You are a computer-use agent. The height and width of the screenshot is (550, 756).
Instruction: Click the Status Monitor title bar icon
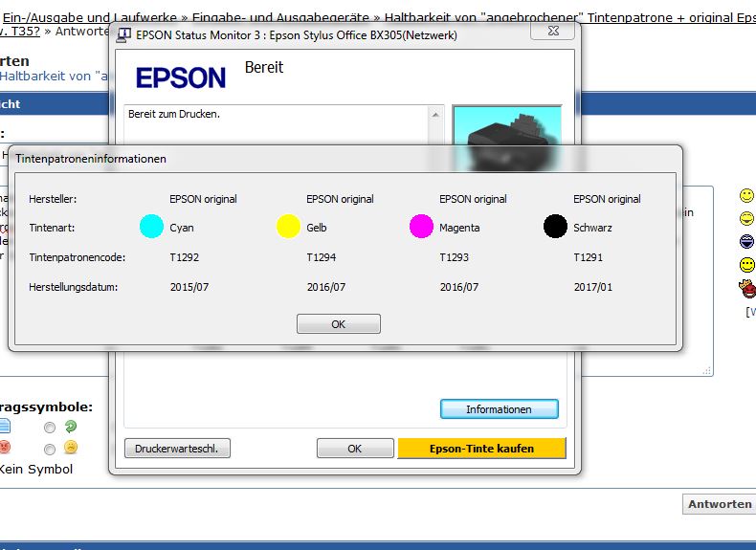tap(124, 35)
